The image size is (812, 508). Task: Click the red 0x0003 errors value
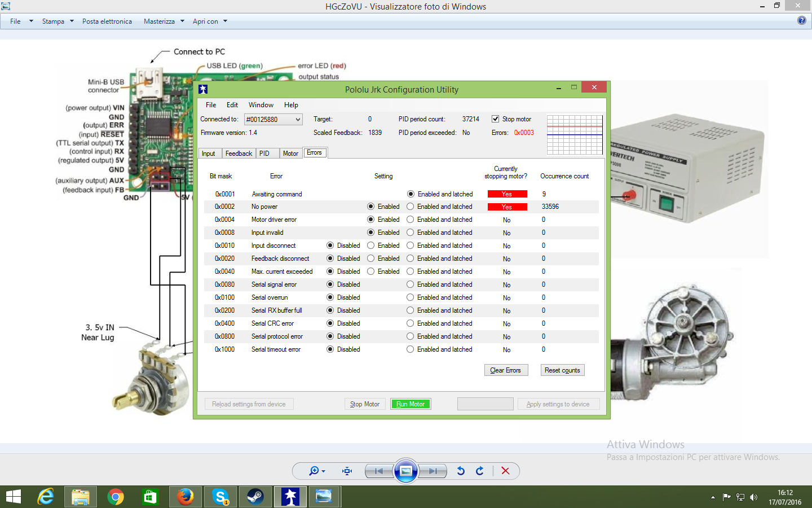coord(524,133)
